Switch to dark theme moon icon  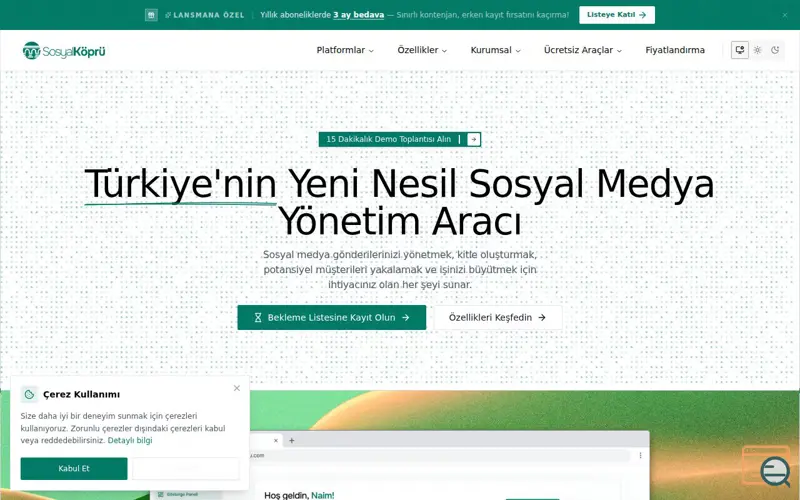click(x=775, y=50)
